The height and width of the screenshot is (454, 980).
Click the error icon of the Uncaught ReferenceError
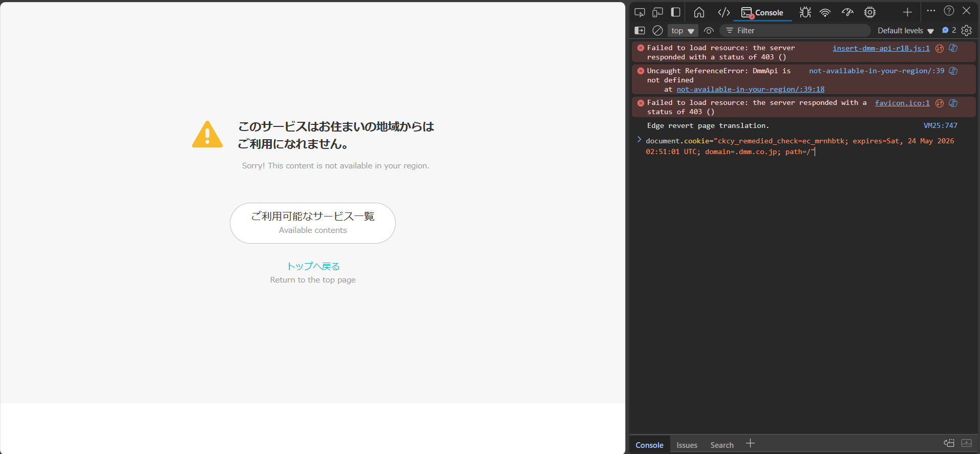pos(641,71)
